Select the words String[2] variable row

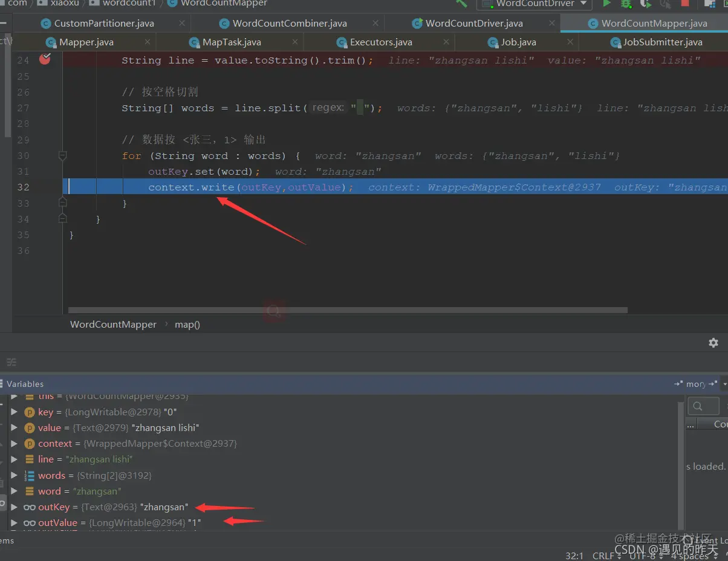tap(339, 475)
